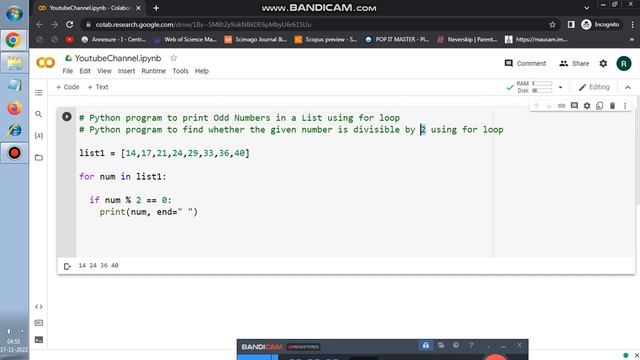640x360 pixels.
Task: Open Incognito profile indicator
Action: pos(600,24)
